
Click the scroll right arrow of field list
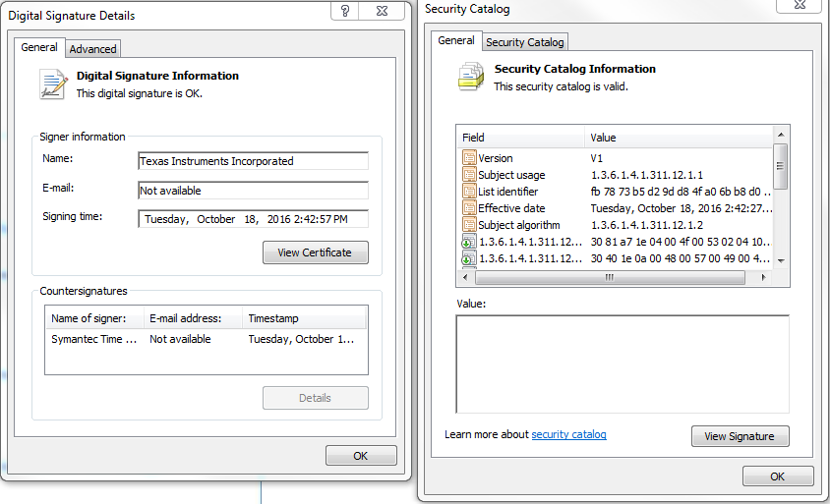tap(763, 278)
